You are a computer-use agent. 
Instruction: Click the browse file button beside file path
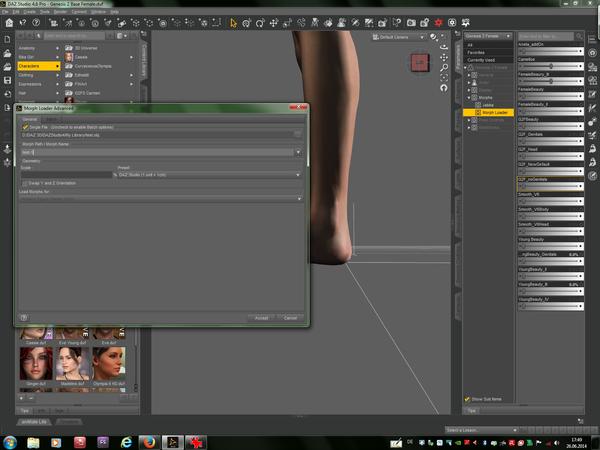pos(298,133)
